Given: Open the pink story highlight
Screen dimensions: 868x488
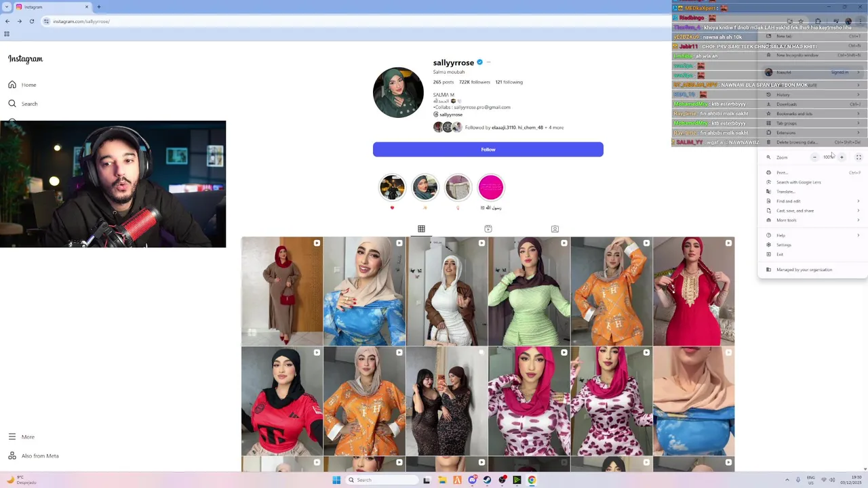Looking at the screenshot, I should pos(491,188).
